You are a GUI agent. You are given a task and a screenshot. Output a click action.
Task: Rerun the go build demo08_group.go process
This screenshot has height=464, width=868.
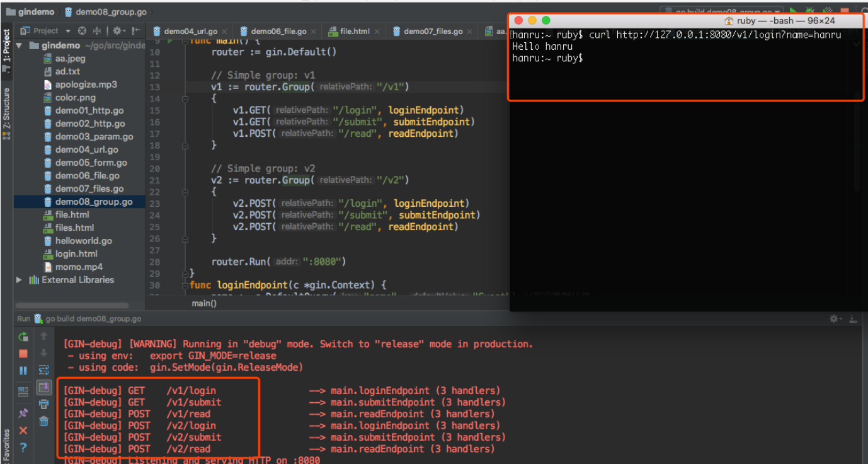(23, 337)
